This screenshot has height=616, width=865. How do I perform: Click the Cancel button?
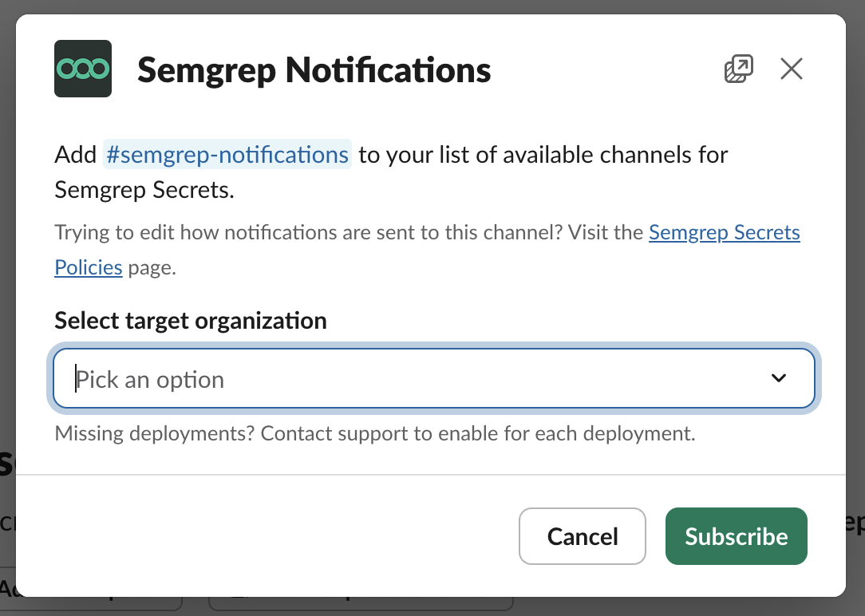point(582,536)
